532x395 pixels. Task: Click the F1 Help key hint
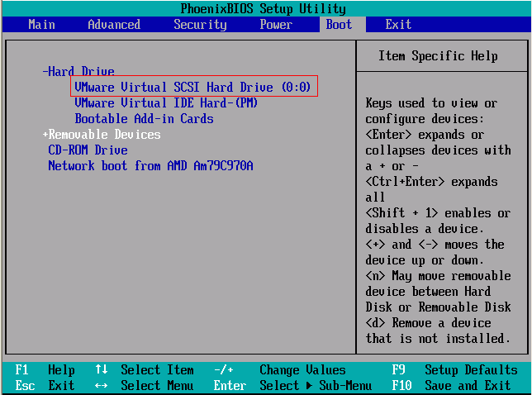point(45,370)
